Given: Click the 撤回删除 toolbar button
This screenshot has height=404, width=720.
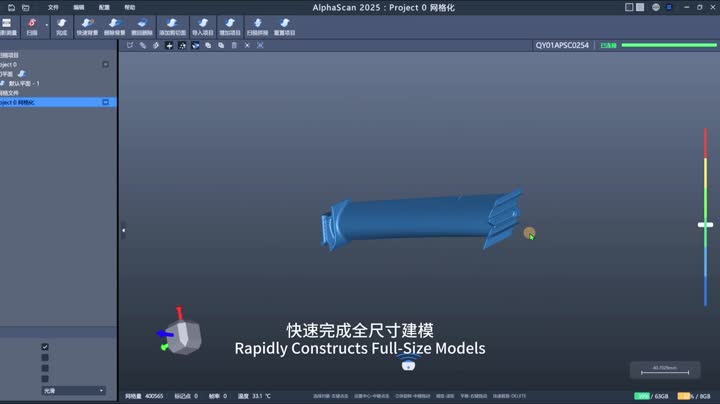Looking at the screenshot, I should 142,27.
